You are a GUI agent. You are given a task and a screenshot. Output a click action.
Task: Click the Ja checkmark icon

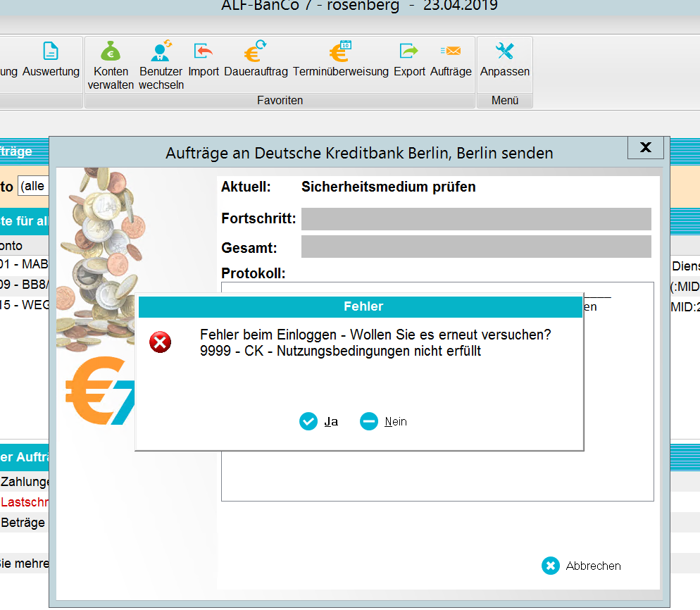pyautogui.click(x=308, y=421)
